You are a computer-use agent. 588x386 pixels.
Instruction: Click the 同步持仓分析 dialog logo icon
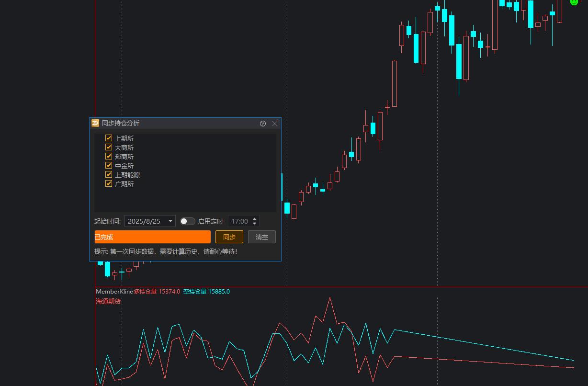click(x=95, y=123)
